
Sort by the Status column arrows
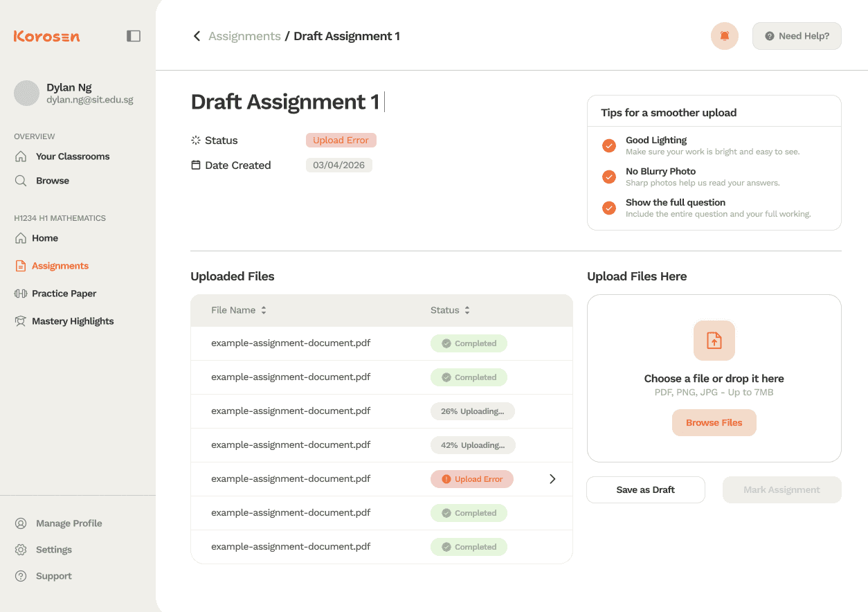(467, 310)
